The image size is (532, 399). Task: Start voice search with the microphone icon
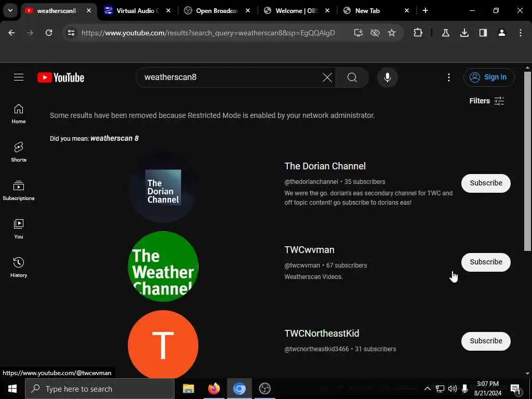click(x=388, y=77)
